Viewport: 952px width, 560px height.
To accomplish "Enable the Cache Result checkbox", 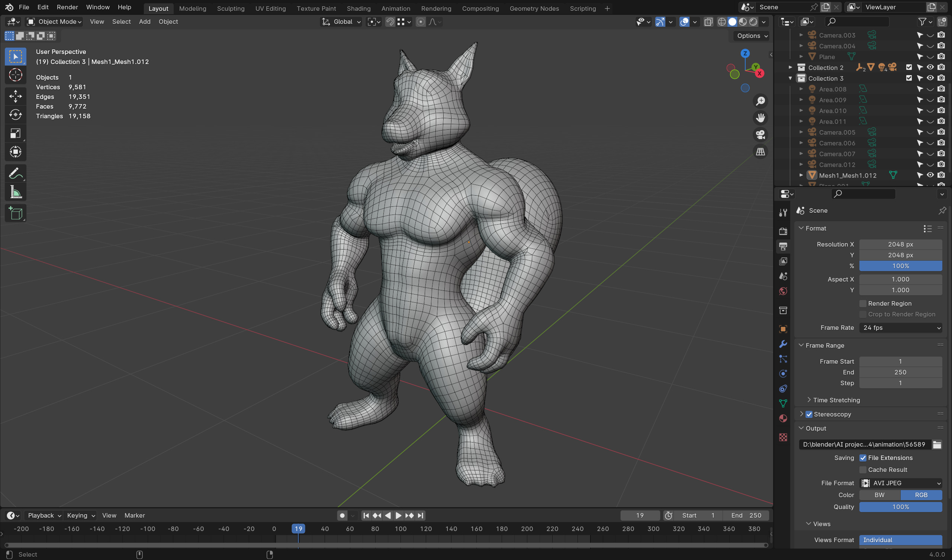I will coord(863,470).
